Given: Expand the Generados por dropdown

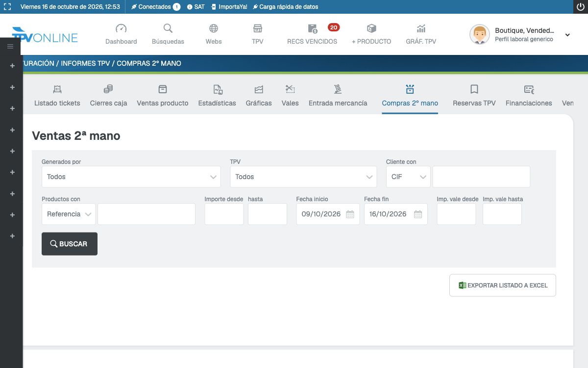Looking at the screenshot, I should coord(131,177).
